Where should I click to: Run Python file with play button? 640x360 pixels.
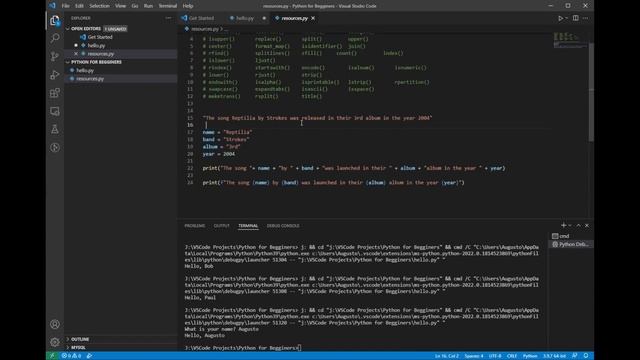(560, 18)
